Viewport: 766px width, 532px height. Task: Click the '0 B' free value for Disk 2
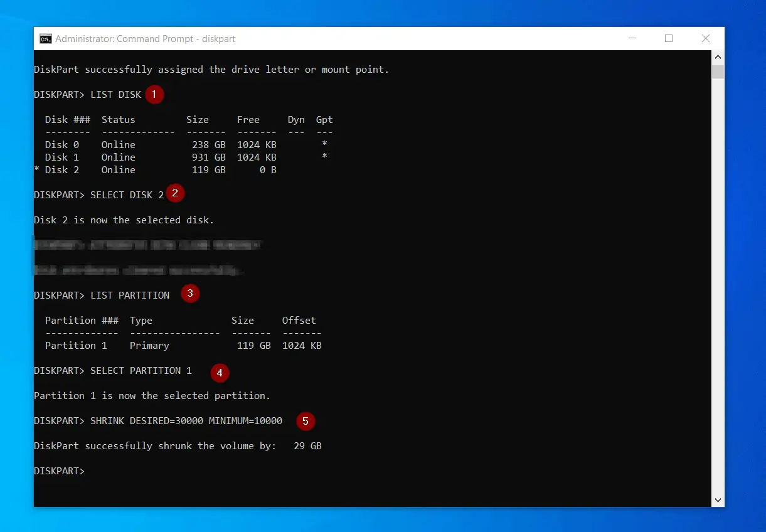tap(269, 170)
